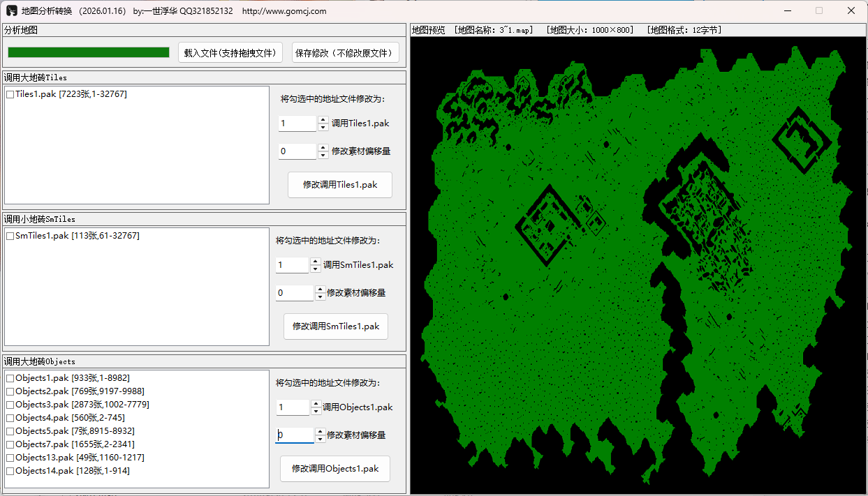Check the Objects7.pak entry
868x496 pixels.
coord(10,444)
